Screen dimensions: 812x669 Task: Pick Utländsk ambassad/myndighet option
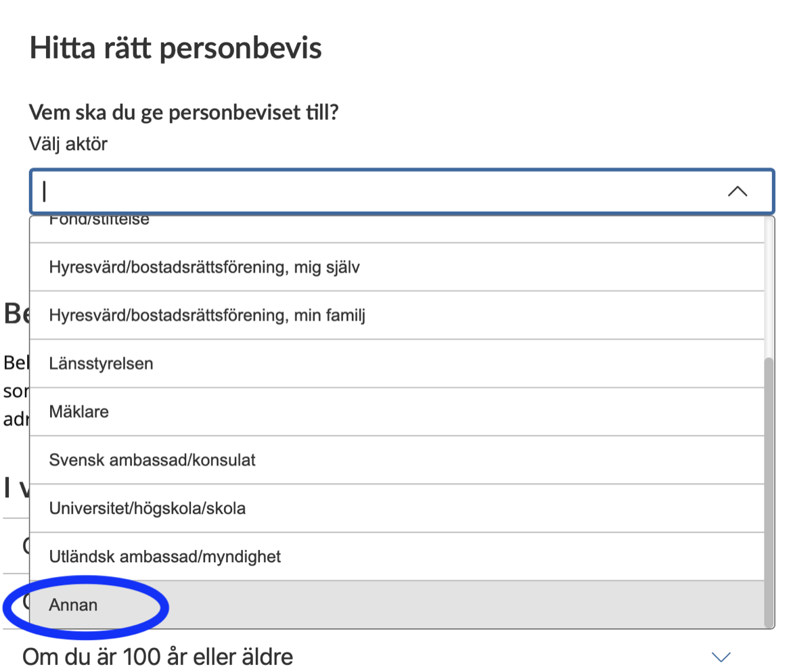pos(397,557)
